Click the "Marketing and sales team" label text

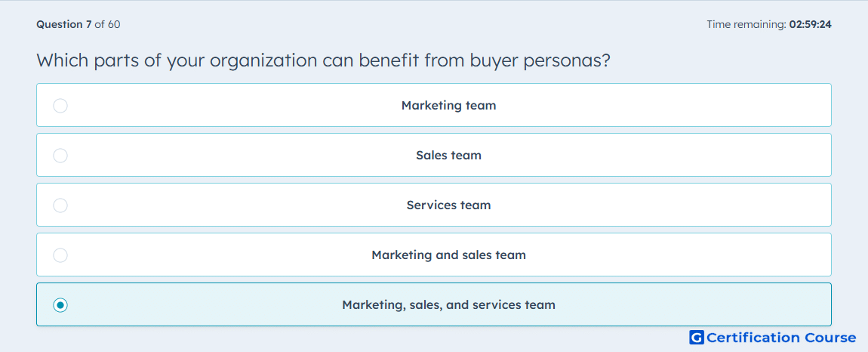click(448, 255)
